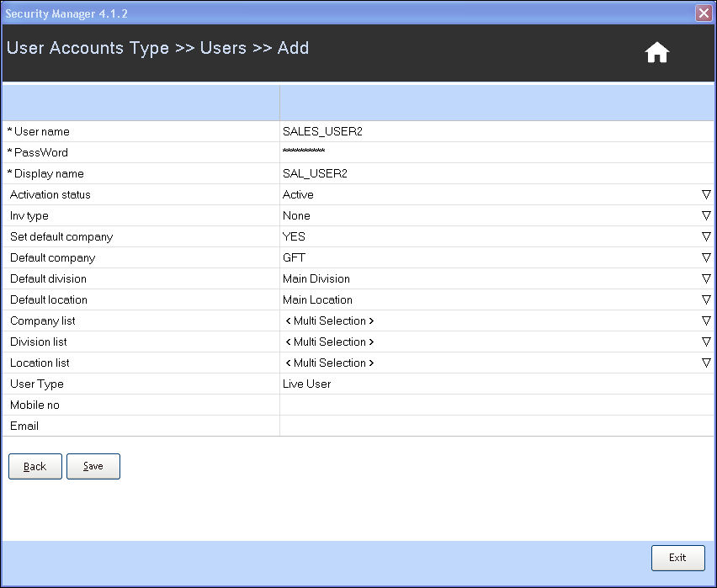Expand the Default location dropdown arrow
The width and height of the screenshot is (717, 588).
(706, 300)
